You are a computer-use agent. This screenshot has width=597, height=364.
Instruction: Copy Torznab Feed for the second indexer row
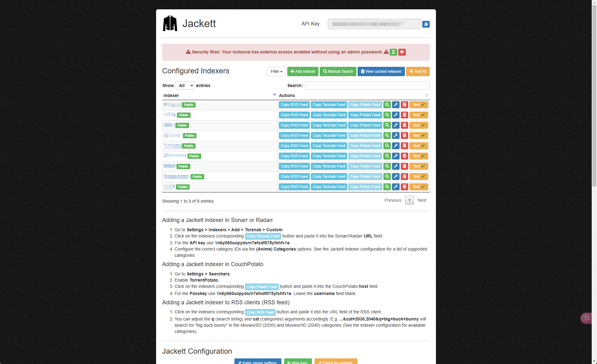coord(329,115)
